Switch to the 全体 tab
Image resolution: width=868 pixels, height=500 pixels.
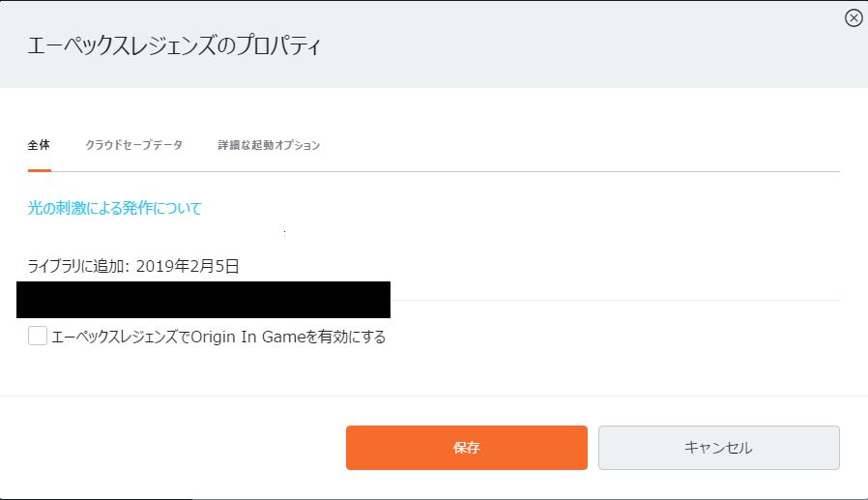click(39, 145)
